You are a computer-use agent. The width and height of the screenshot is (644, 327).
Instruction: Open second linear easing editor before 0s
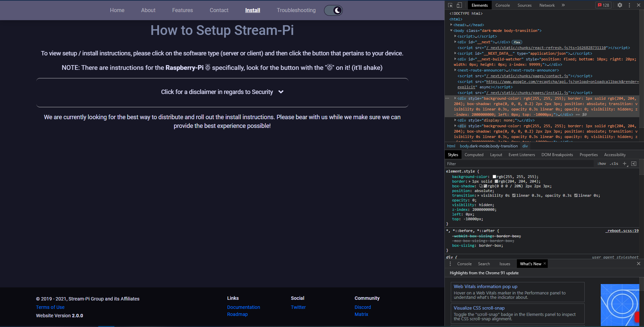[x=576, y=195]
